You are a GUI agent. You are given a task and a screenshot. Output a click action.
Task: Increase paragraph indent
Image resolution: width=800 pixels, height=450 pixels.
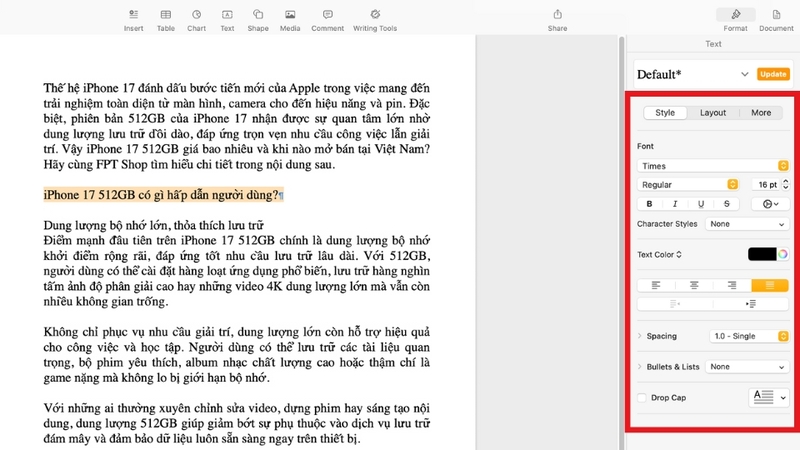pyautogui.click(x=751, y=304)
